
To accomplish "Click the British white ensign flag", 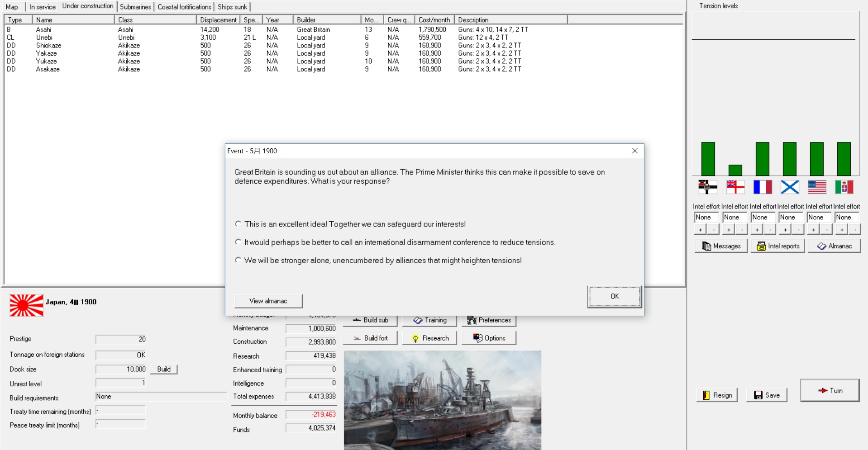I will coord(735,187).
